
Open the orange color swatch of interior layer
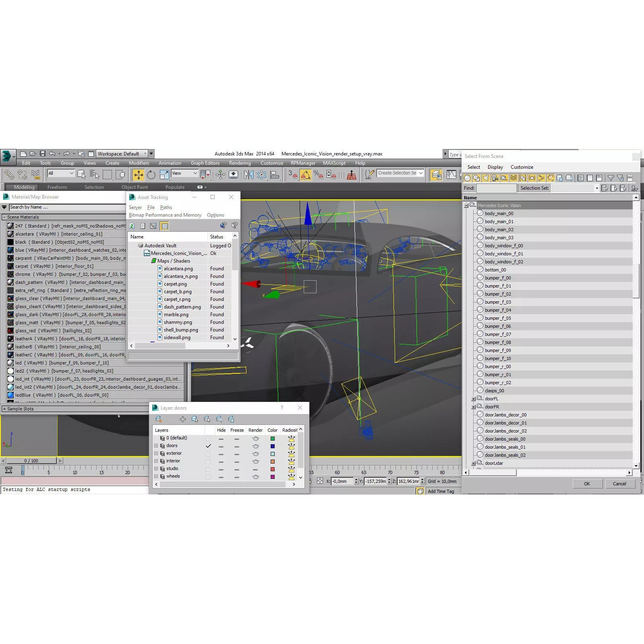coord(272,461)
